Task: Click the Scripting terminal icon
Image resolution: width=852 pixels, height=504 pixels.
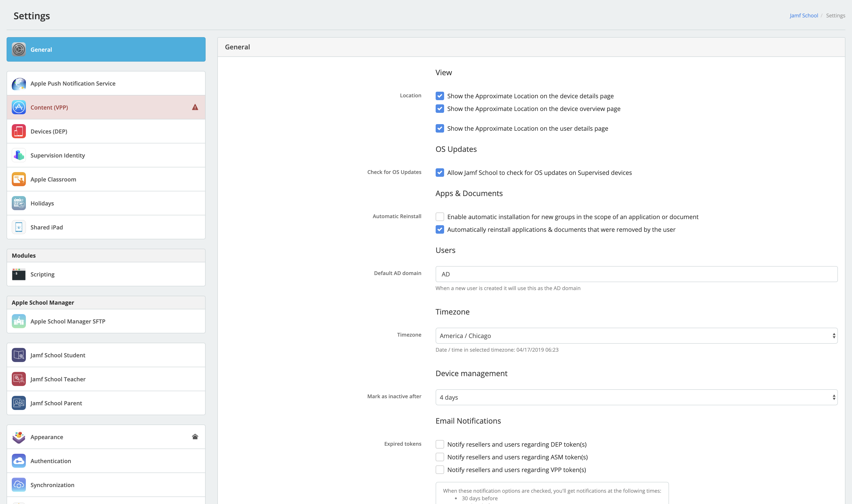Action: [x=19, y=274]
